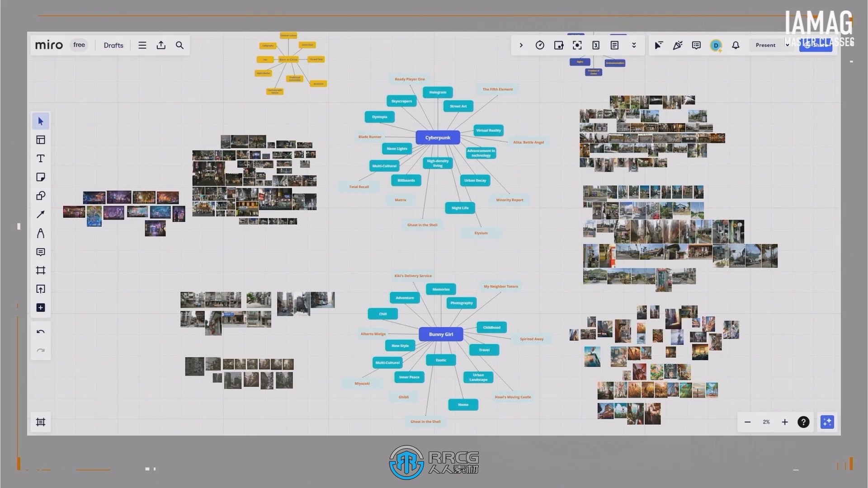Select the Minority Report label
Viewport: 868px width, 488px height.
[x=509, y=200]
